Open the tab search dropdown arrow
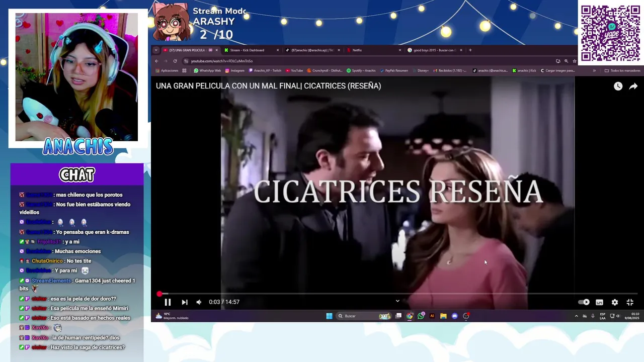This screenshot has height=362, width=644. coord(156,50)
